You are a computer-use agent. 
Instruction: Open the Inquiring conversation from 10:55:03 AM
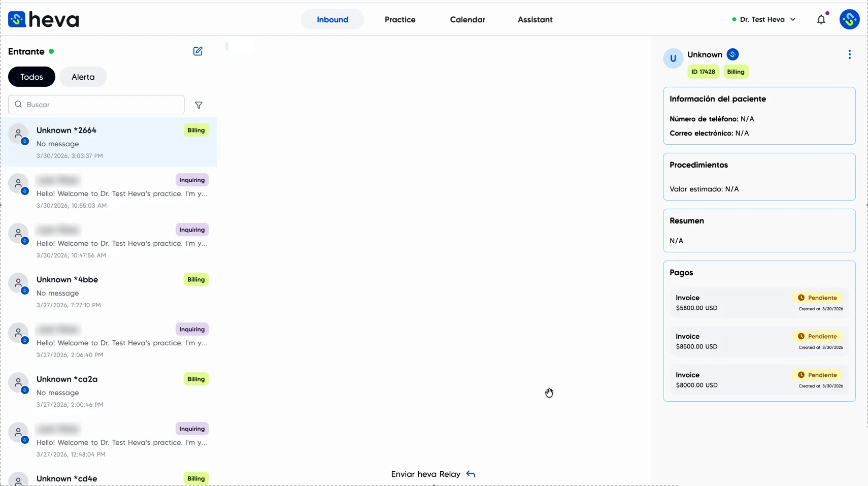pos(109,192)
